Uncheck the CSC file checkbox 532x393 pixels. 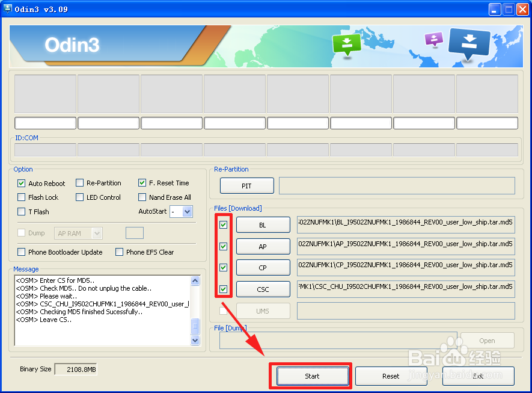click(223, 289)
